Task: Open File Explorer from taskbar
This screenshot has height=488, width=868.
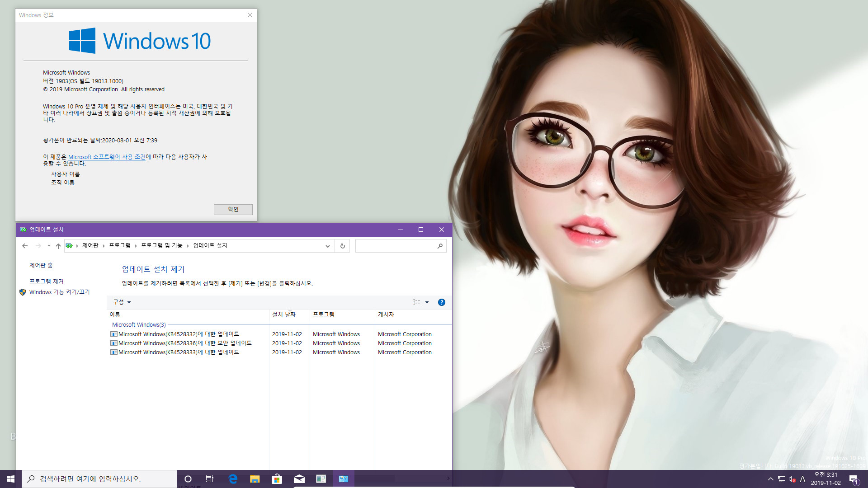Action: (x=255, y=479)
